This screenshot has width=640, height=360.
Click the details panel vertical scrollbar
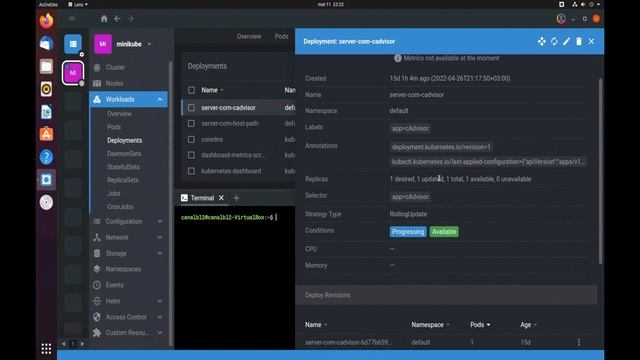[600, 171]
